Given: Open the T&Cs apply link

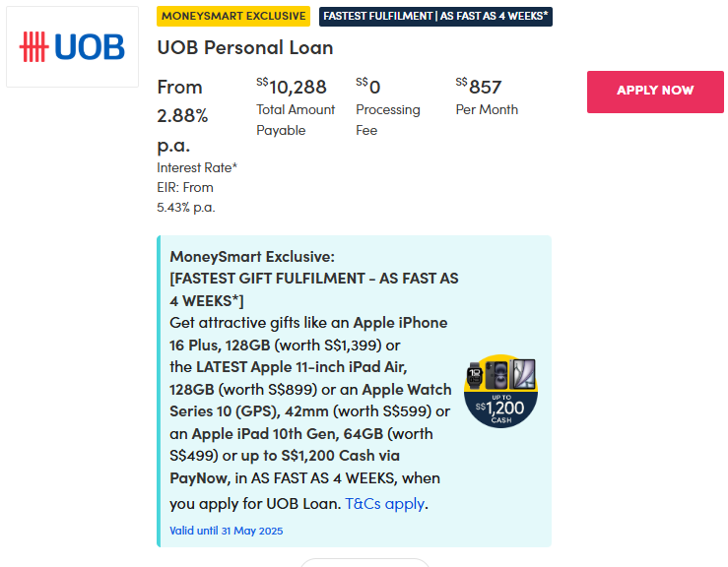Looking at the screenshot, I should (x=384, y=503).
